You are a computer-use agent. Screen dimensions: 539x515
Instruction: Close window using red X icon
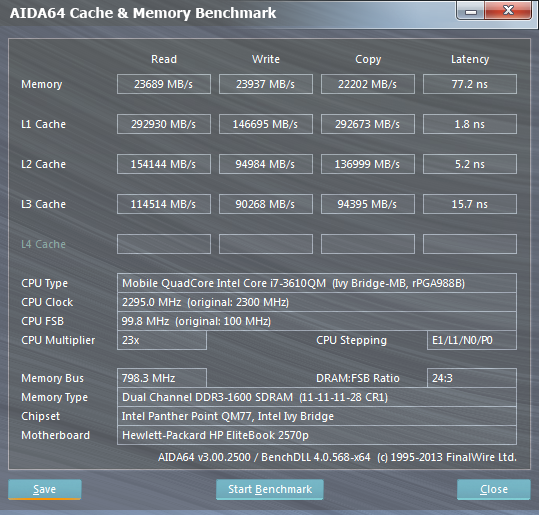pyautogui.click(x=508, y=10)
